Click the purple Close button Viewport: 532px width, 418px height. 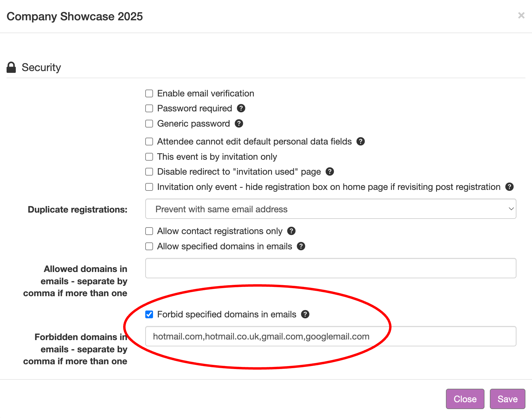tap(465, 399)
